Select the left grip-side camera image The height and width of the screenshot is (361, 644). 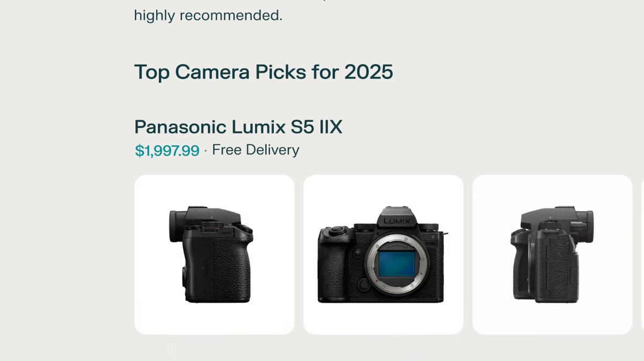point(214,254)
